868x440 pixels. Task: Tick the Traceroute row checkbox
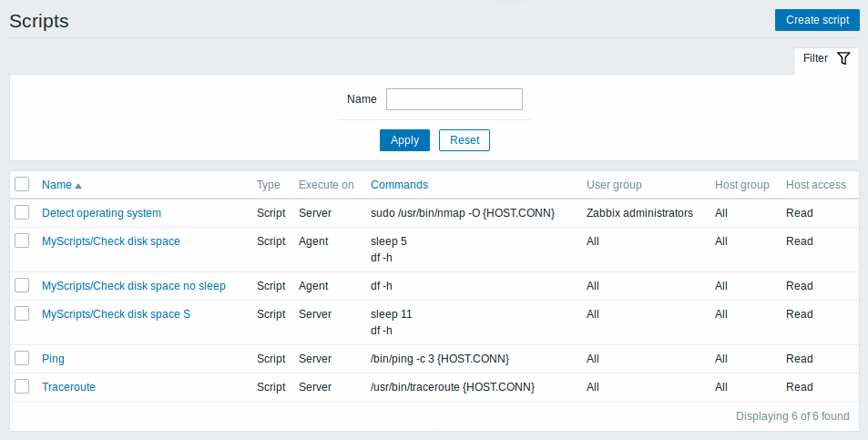click(x=22, y=387)
